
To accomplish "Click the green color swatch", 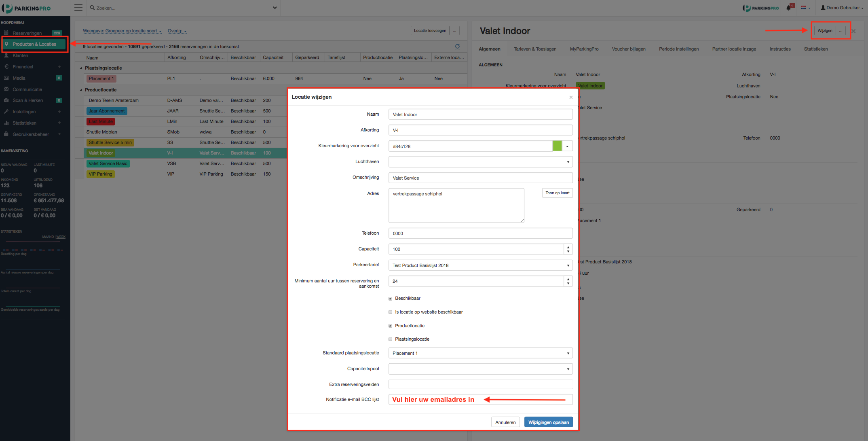I will pyautogui.click(x=557, y=146).
